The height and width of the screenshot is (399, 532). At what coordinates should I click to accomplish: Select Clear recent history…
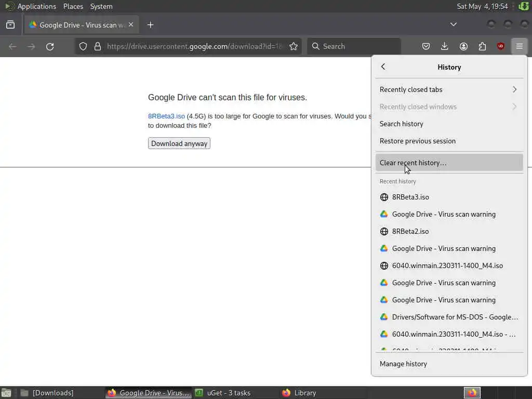coord(449,163)
